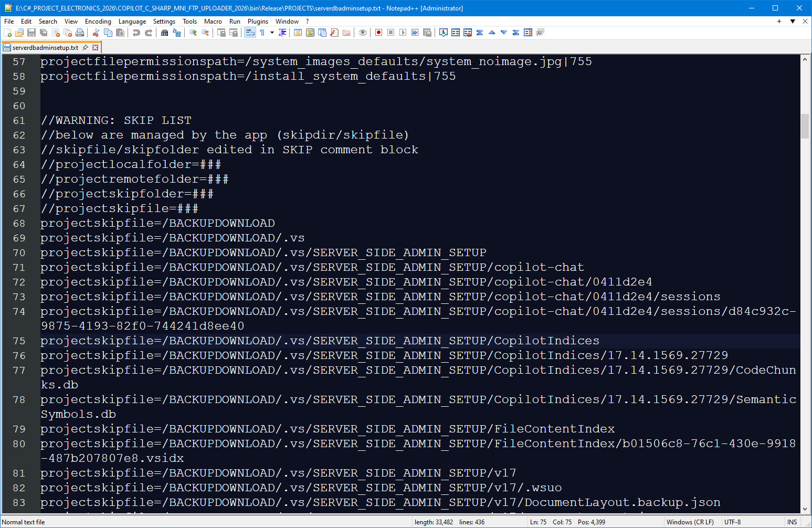Screen dimensions: 812x528
Task: Click the text "//WARNING: SKIP LIST"
Action: coord(116,120)
